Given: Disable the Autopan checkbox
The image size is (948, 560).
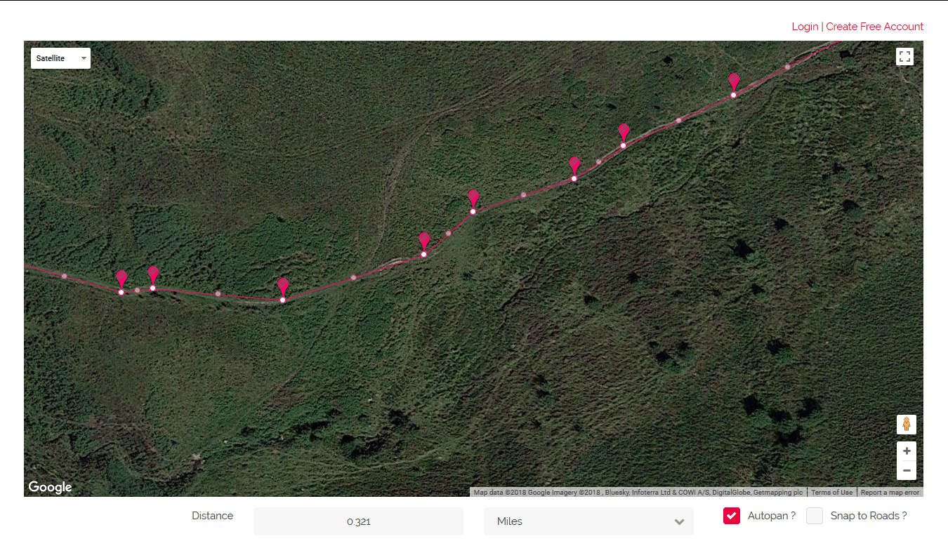Looking at the screenshot, I should point(731,516).
